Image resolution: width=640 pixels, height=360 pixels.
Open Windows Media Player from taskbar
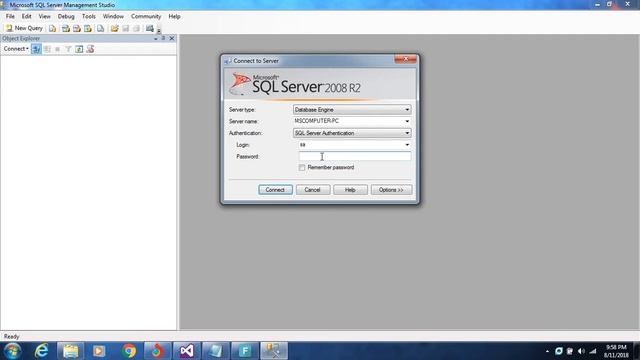(99, 351)
